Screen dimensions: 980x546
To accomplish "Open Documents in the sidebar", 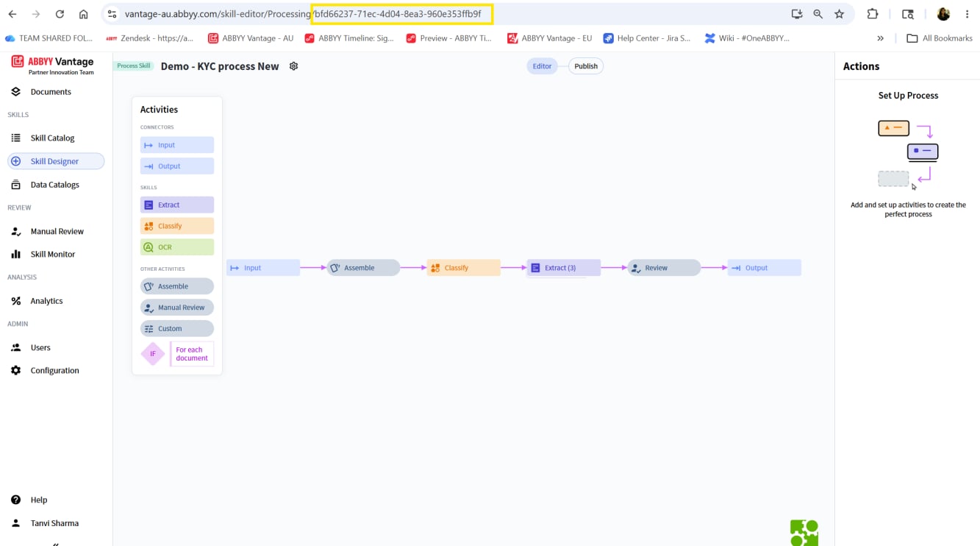I will pos(51,92).
